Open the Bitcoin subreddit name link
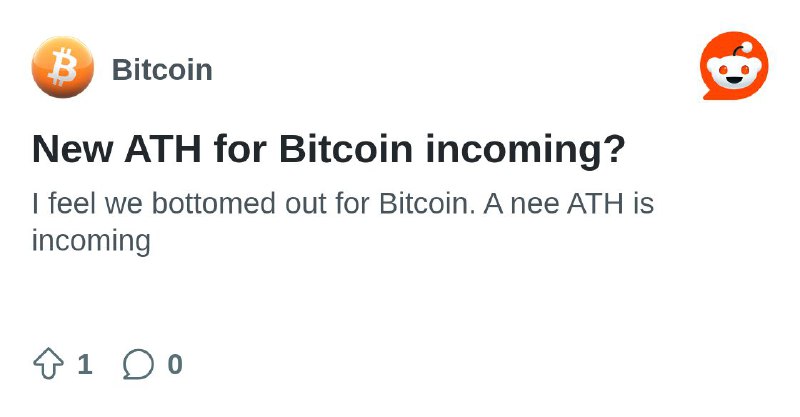The width and height of the screenshot is (800, 417). [x=162, y=69]
